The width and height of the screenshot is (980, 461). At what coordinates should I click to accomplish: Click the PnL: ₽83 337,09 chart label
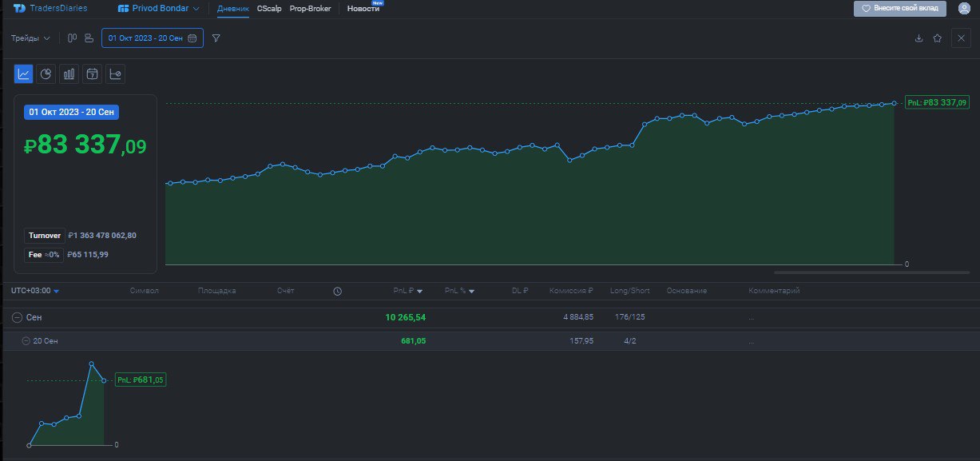[937, 102]
